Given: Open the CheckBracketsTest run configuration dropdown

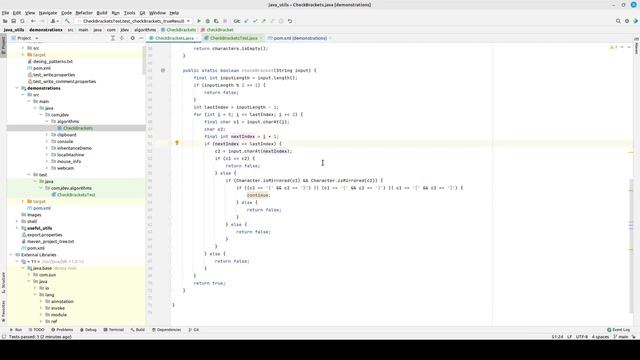Looking at the screenshot, I should (134, 21).
